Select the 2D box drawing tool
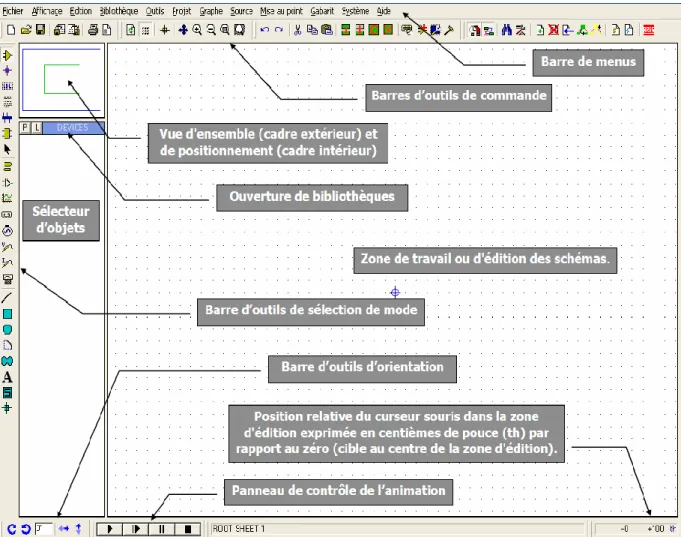 7,314
